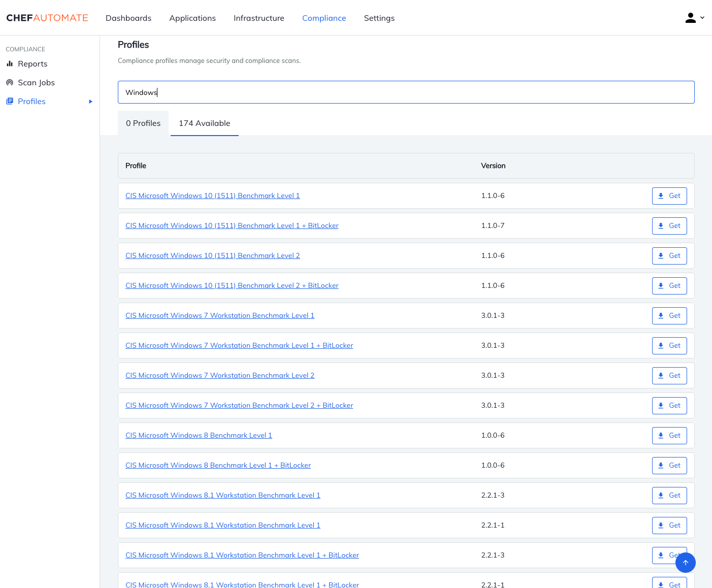The image size is (712, 588).
Task: Select Profiles in the Compliance sidebar
Action: pos(31,102)
